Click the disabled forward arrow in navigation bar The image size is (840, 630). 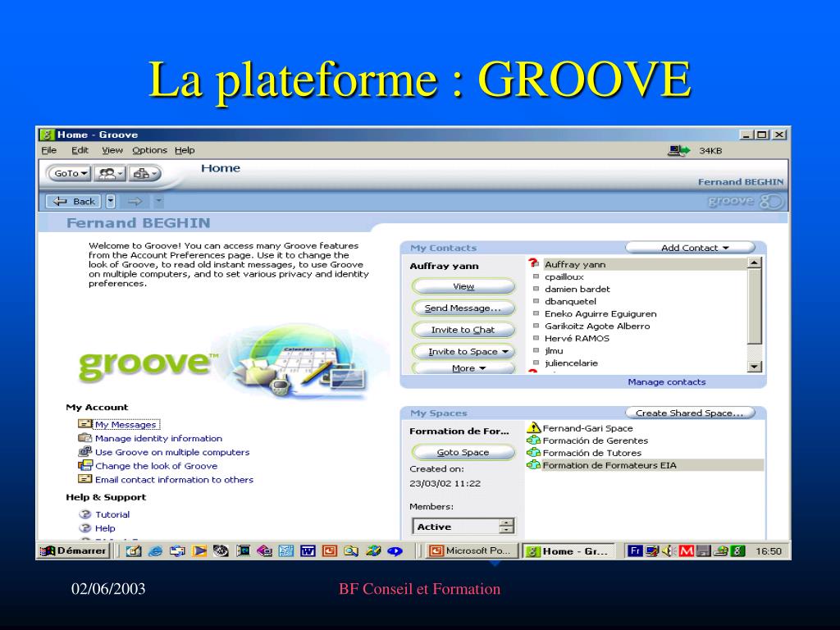pyautogui.click(x=135, y=202)
